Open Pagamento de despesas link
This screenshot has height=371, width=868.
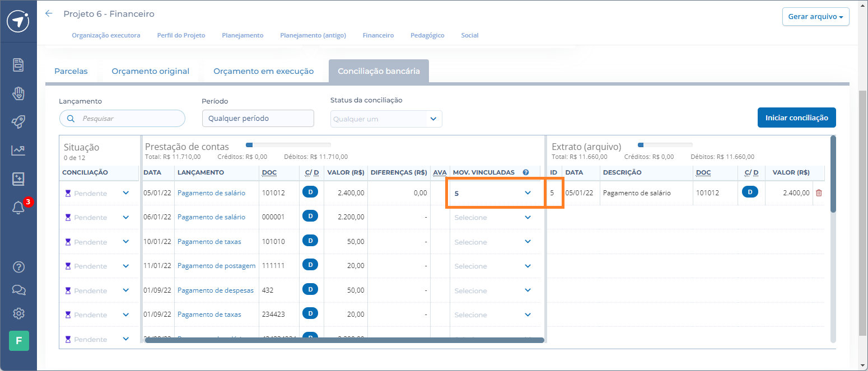(216, 290)
